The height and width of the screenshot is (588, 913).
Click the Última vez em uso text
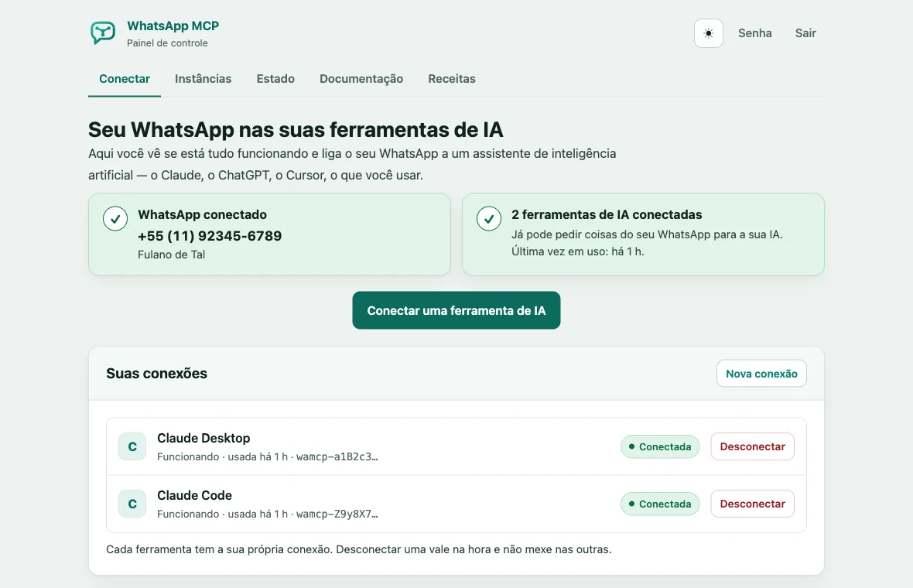(578, 251)
